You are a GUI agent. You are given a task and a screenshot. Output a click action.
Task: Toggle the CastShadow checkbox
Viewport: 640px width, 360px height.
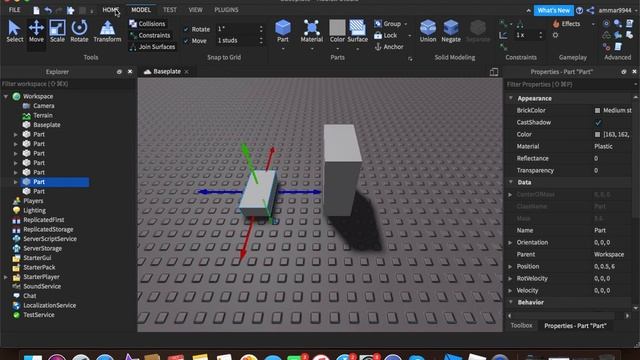(x=598, y=122)
